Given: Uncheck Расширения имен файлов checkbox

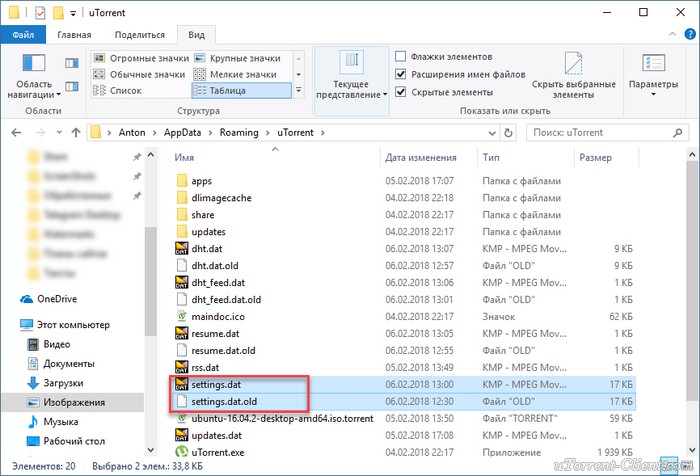Looking at the screenshot, I should pos(400,74).
